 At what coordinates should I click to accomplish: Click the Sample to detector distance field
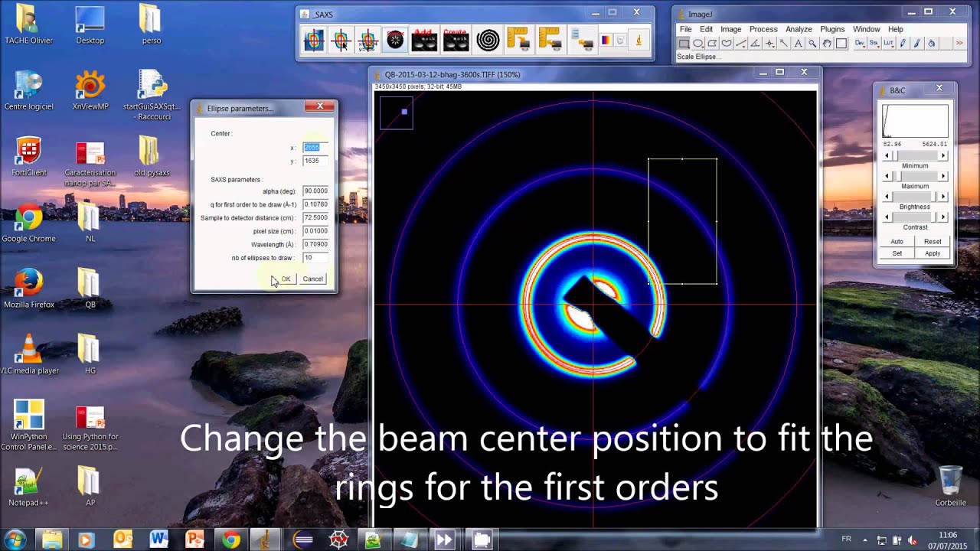(x=315, y=217)
